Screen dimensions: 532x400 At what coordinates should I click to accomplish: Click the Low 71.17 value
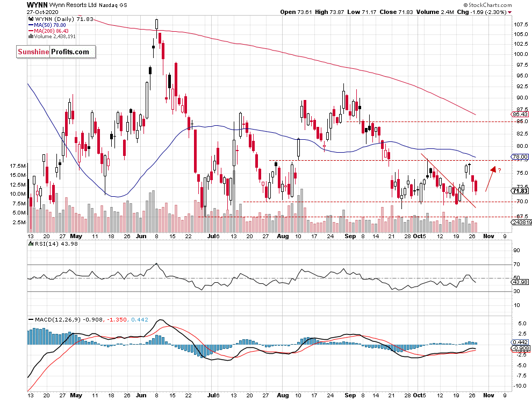[x=361, y=12]
